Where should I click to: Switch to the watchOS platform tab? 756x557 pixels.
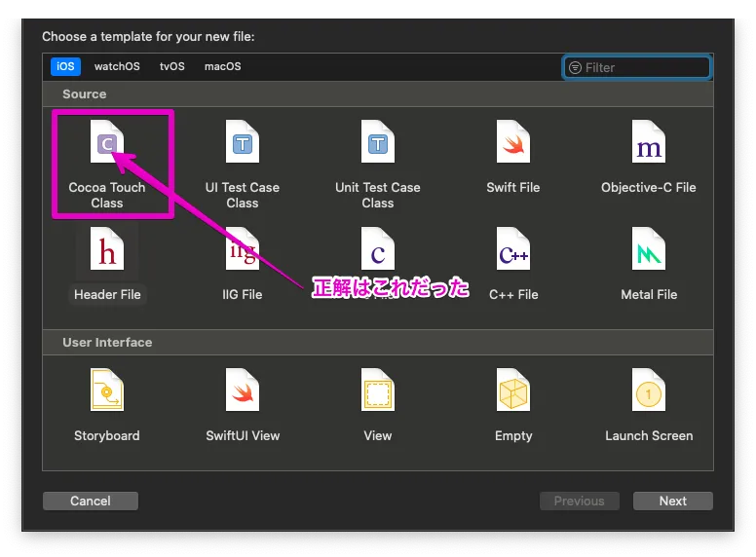(117, 67)
